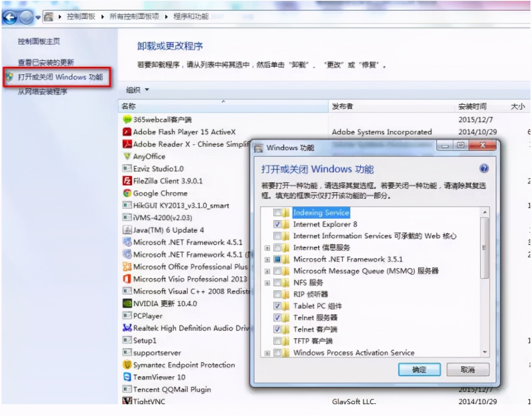Screen dimensions: 532x416
Task: Open 从网络安装程序 link
Action: [x=42, y=92]
